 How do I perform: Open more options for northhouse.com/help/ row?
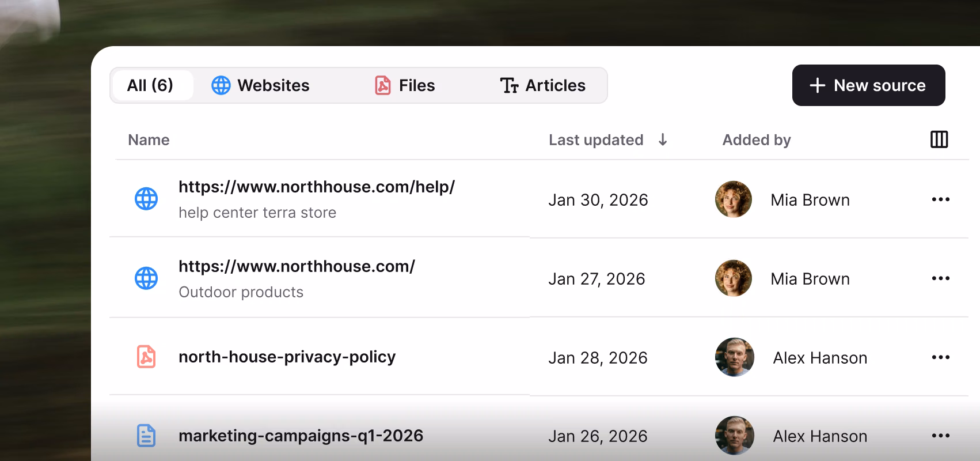(941, 199)
